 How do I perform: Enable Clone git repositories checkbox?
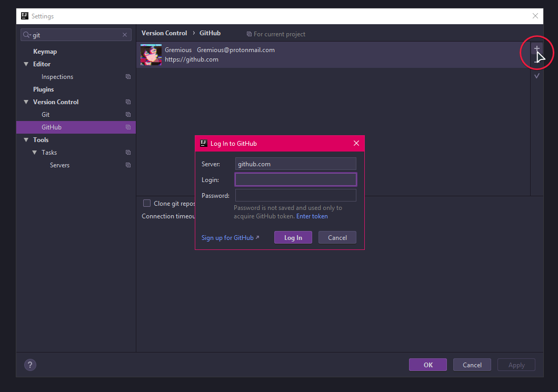[147, 203]
